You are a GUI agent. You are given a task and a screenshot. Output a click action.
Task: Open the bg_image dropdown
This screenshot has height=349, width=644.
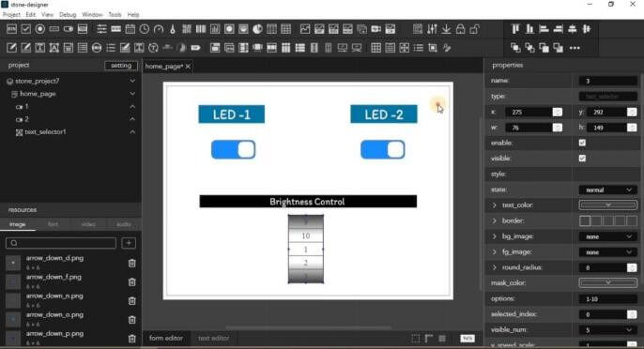(x=608, y=236)
